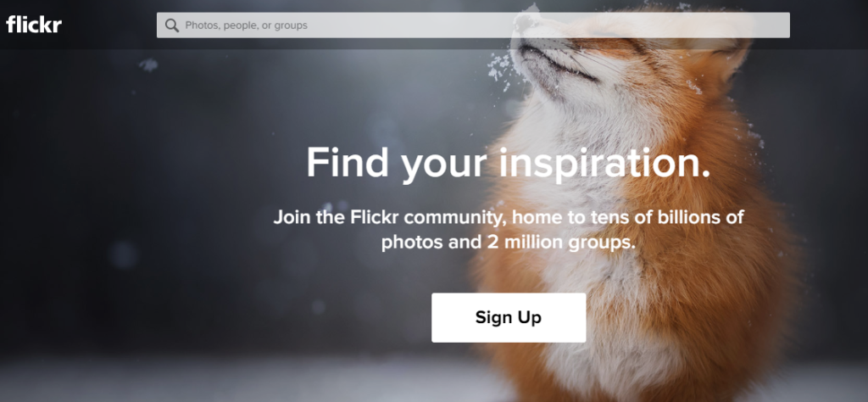
Task: Click the magnifying glass search icon
Action: tap(171, 25)
